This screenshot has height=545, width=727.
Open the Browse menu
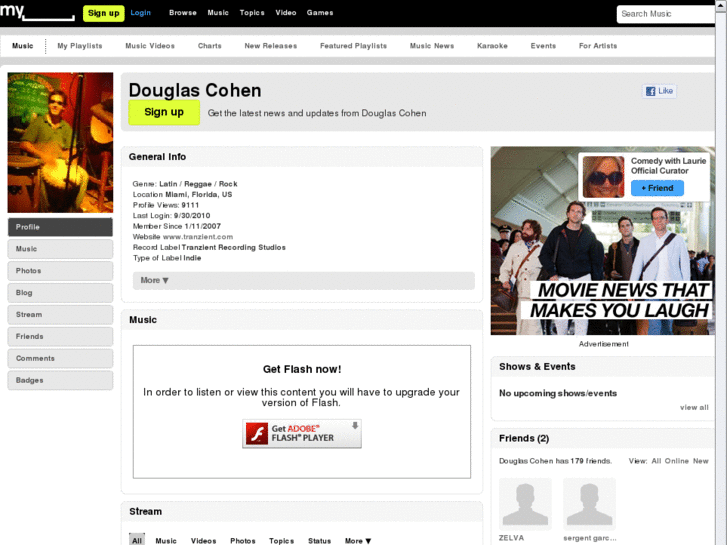[x=183, y=13]
